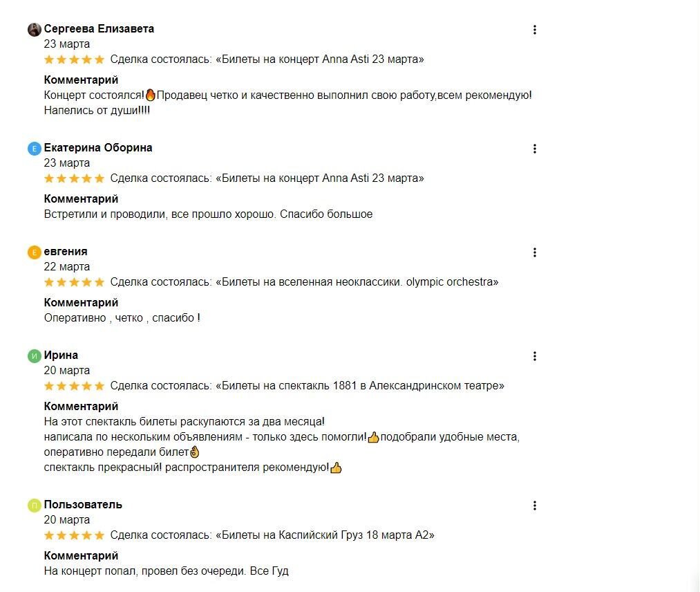700x592 pixels.
Task: Open the three-dot menu for Екатерина Оборина's review
Action: point(534,149)
